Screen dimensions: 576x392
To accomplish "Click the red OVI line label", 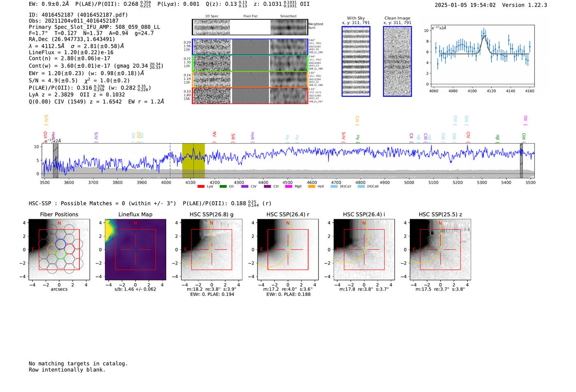I will click(x=45, y=137).
